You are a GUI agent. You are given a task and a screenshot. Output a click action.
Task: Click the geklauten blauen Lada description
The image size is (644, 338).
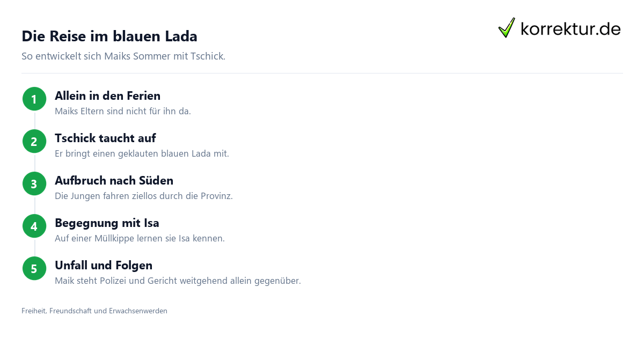pos(142,154)
